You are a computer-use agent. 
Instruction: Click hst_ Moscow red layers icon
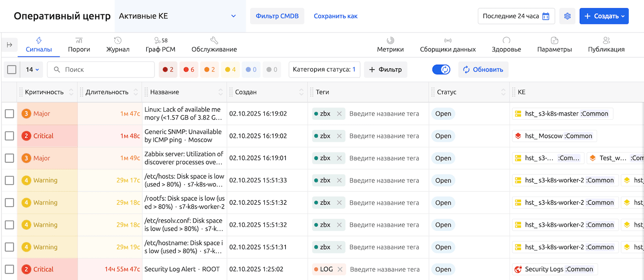point(518,136)
